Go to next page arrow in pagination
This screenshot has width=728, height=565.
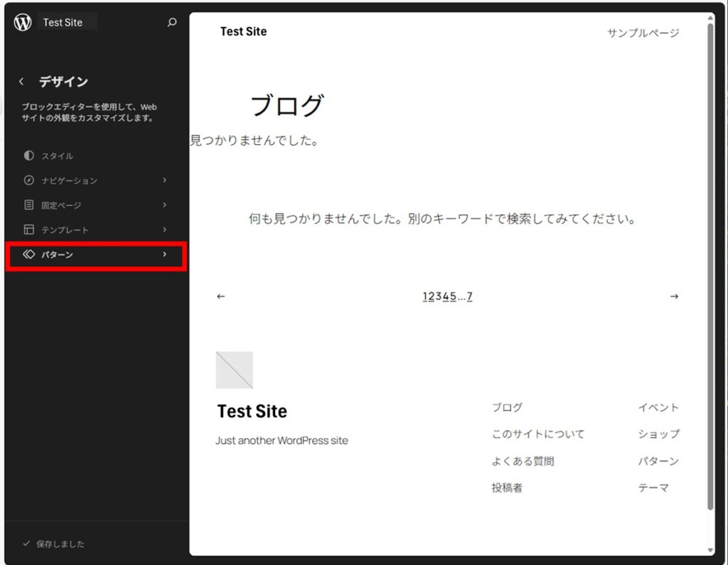(x=674, y=296)
